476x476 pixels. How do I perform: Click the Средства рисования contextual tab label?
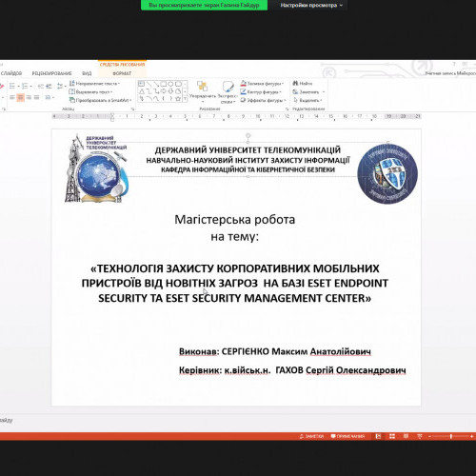[122, 65]
